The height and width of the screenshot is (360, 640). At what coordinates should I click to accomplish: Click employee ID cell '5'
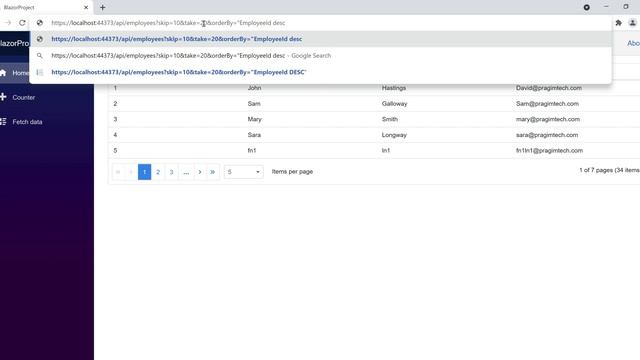click(115, 150)
